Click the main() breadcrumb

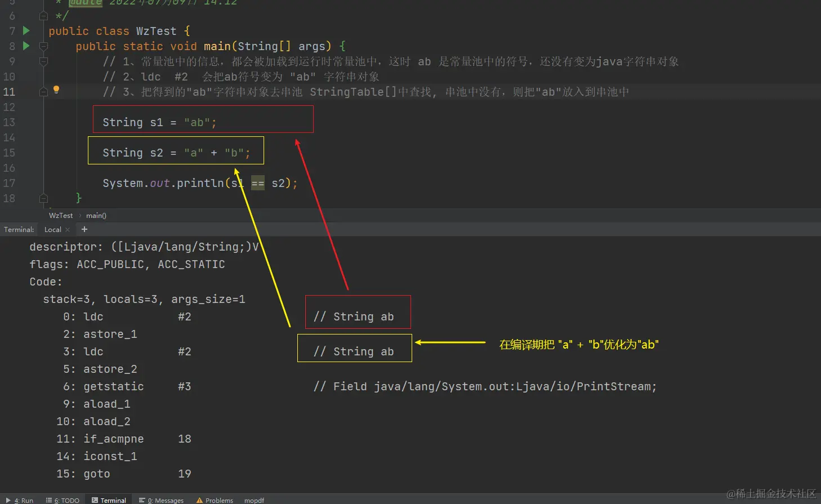coord(96,216)
